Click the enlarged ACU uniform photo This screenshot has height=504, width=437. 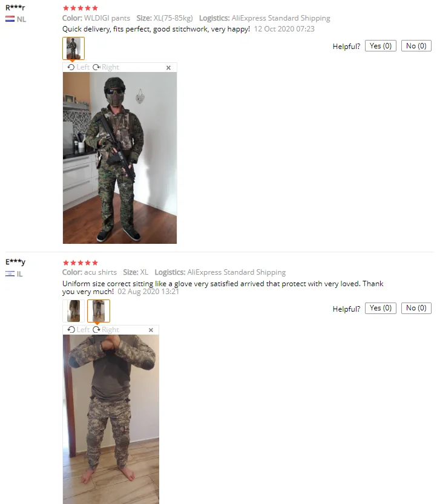point(111,419)
